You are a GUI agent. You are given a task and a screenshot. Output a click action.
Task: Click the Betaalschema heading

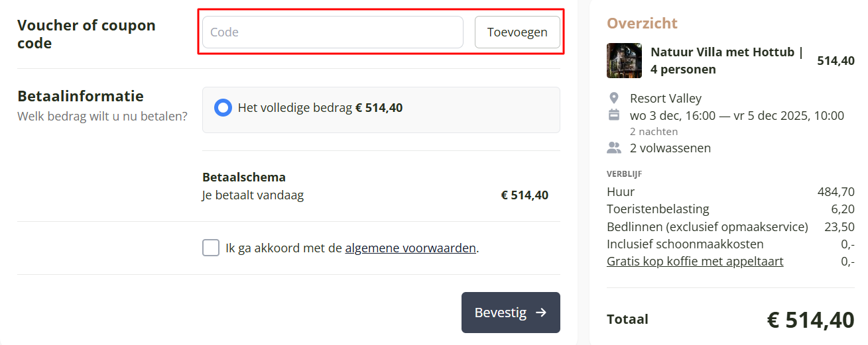coord(243,177)
